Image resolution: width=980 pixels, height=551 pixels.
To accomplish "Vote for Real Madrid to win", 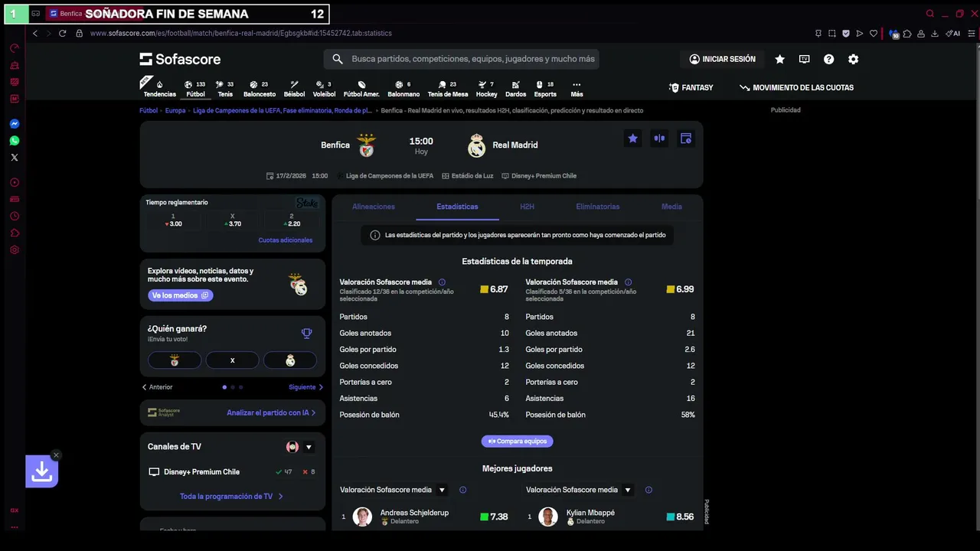I will tap(290, 360).
